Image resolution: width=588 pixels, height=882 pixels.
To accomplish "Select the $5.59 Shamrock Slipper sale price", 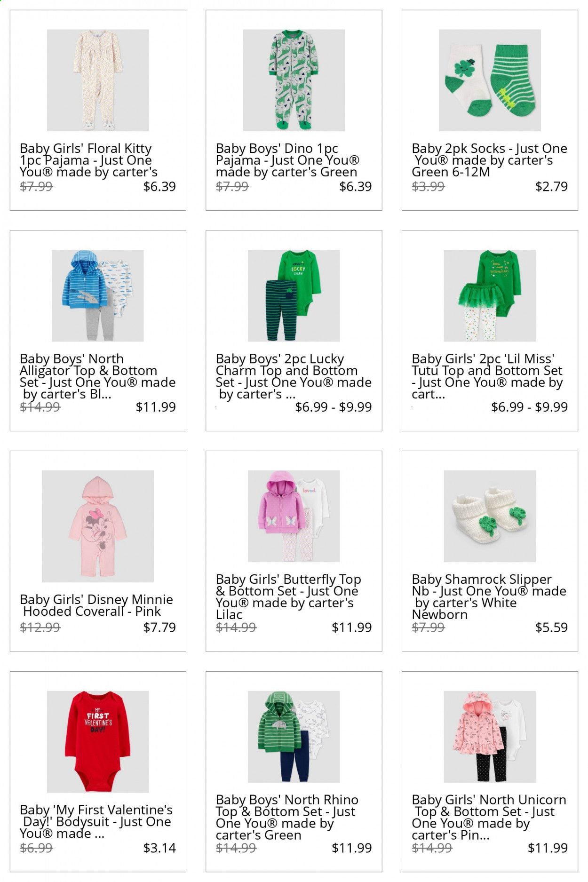I will [551, 628].
